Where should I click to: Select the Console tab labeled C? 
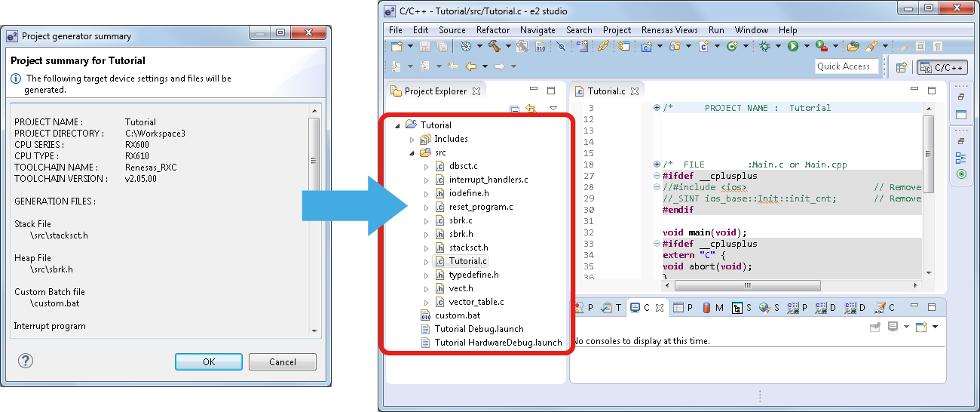(647, 308)
